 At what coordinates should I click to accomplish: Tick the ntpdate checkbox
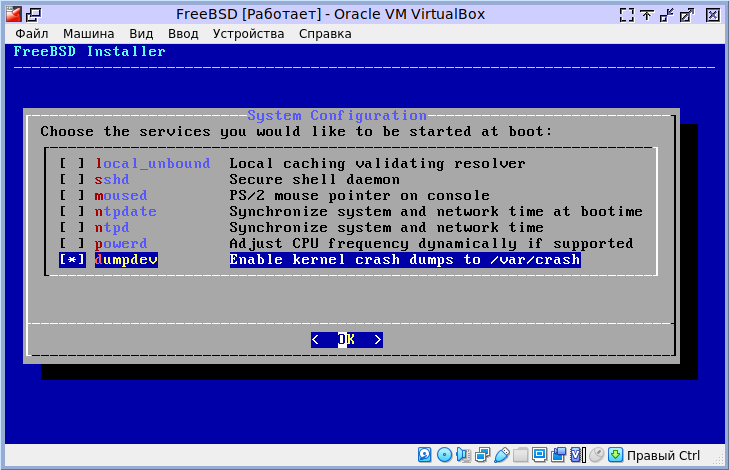[x=72, y=212]
